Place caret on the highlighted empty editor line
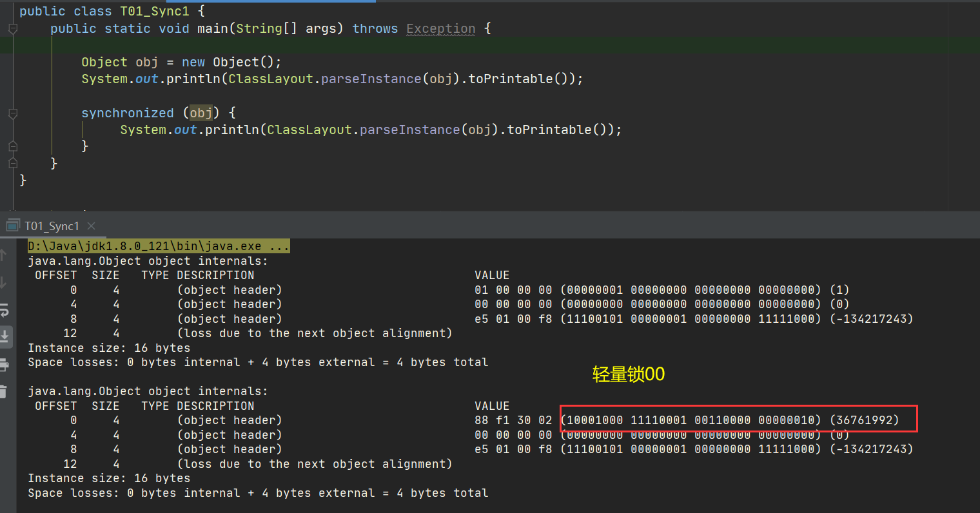 click(490, 46)
